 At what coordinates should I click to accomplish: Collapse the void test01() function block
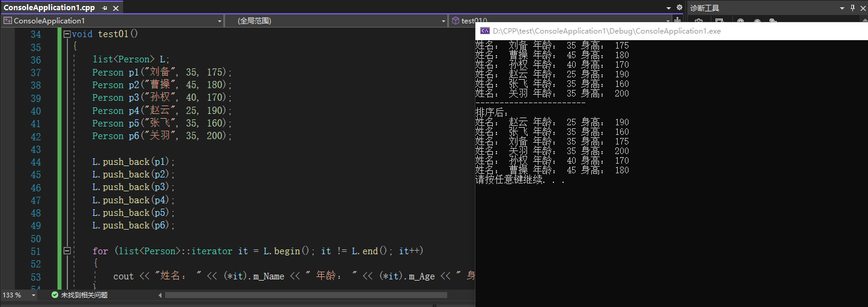(67, 34)
